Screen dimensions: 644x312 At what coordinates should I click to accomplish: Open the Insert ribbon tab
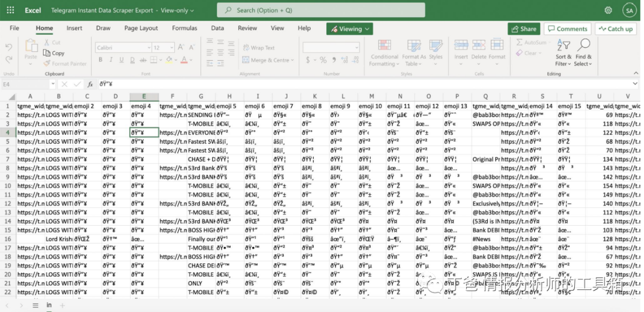[x=75, y=29]
